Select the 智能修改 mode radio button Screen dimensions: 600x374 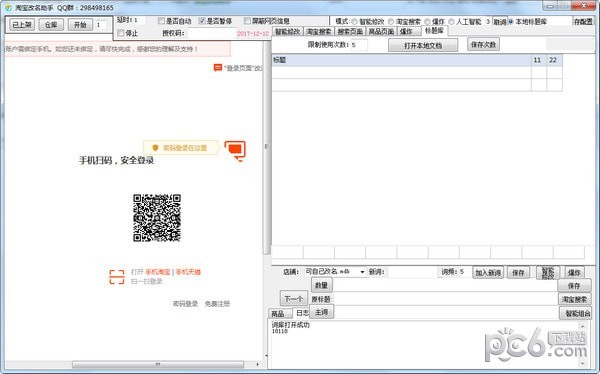354,22
